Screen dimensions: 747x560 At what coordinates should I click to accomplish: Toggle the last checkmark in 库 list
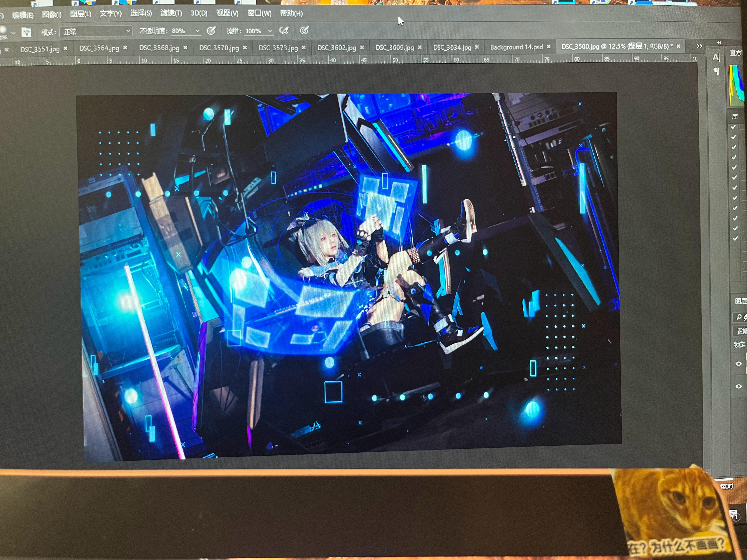[x=735, y=238]
